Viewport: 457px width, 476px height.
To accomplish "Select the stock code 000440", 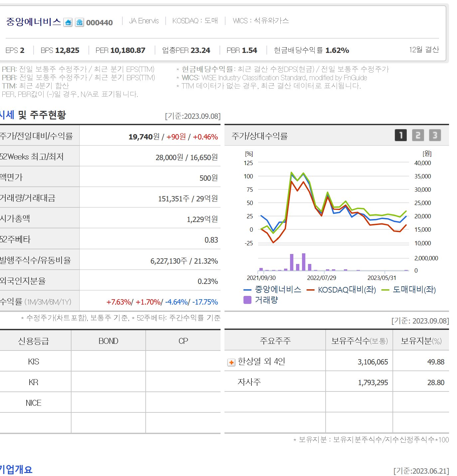I will click(x=99, y=23).
